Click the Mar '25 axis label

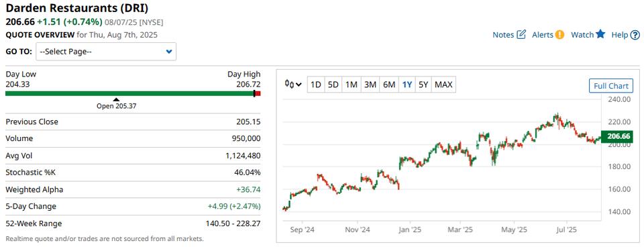[460, 230]
